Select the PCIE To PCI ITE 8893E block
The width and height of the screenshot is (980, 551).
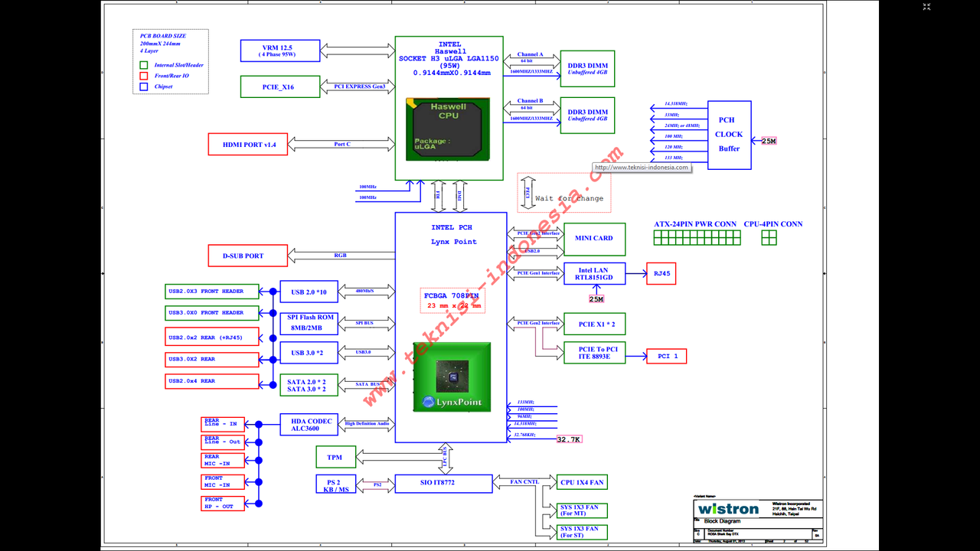pyautogui.click(x=594, y=353)
